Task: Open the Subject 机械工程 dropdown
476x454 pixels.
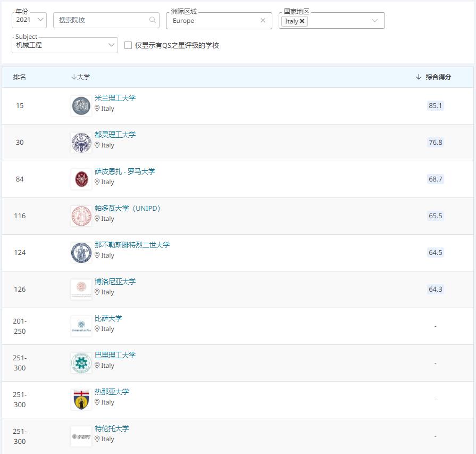Action: point(65,45)
